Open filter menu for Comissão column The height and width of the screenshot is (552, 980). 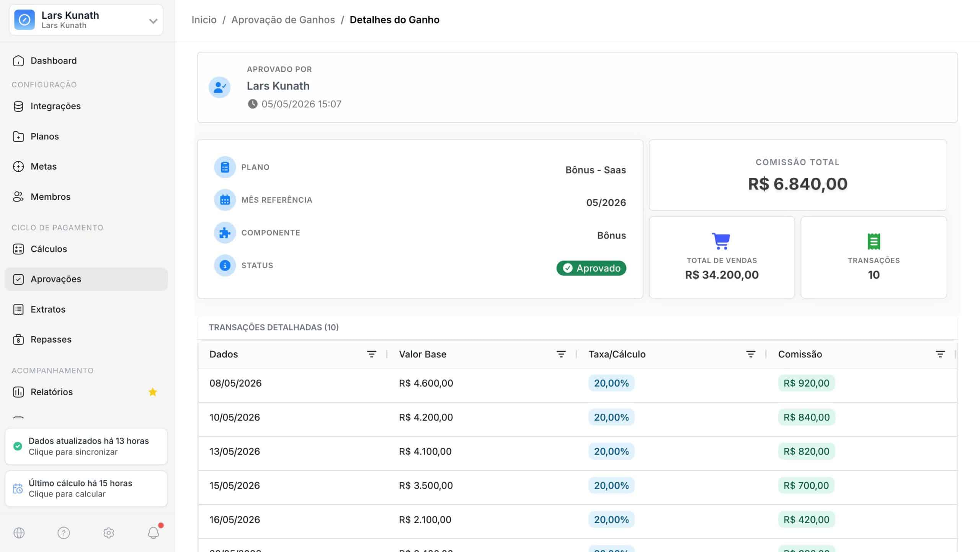[940, 354]
